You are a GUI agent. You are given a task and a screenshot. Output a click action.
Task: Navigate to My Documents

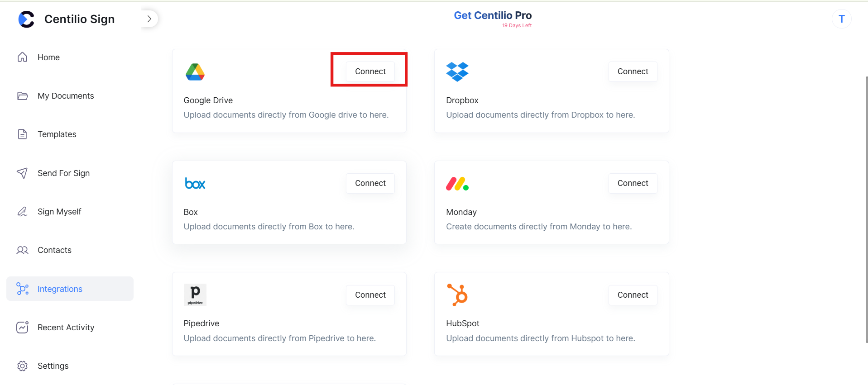click(x=66, y=95)
